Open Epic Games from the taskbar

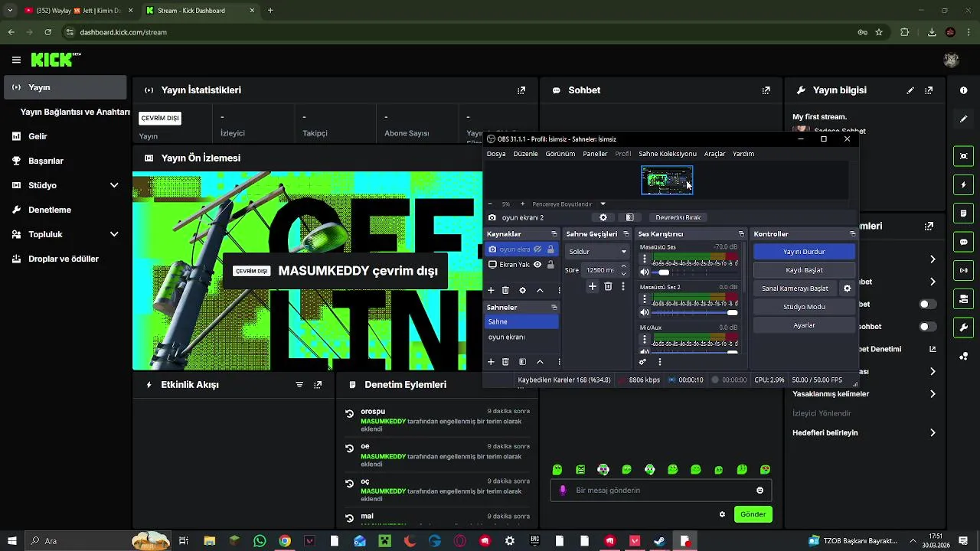(534, 541)
